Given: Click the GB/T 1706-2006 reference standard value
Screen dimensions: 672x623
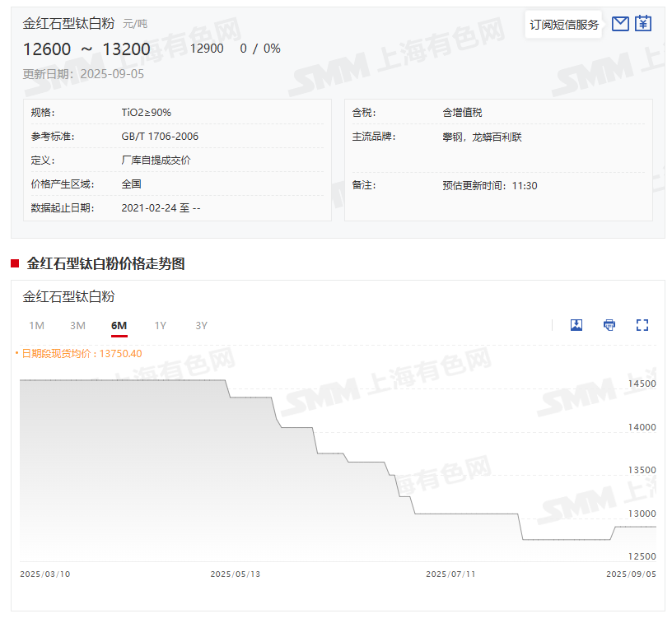Looking at the screenshot, I should click(160, 137).
